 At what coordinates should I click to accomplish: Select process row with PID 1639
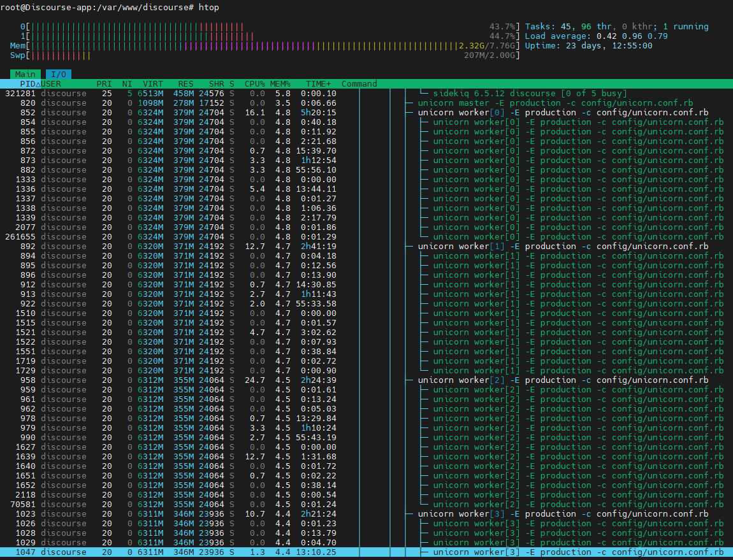pyautogui.click(x=366, y=457)
